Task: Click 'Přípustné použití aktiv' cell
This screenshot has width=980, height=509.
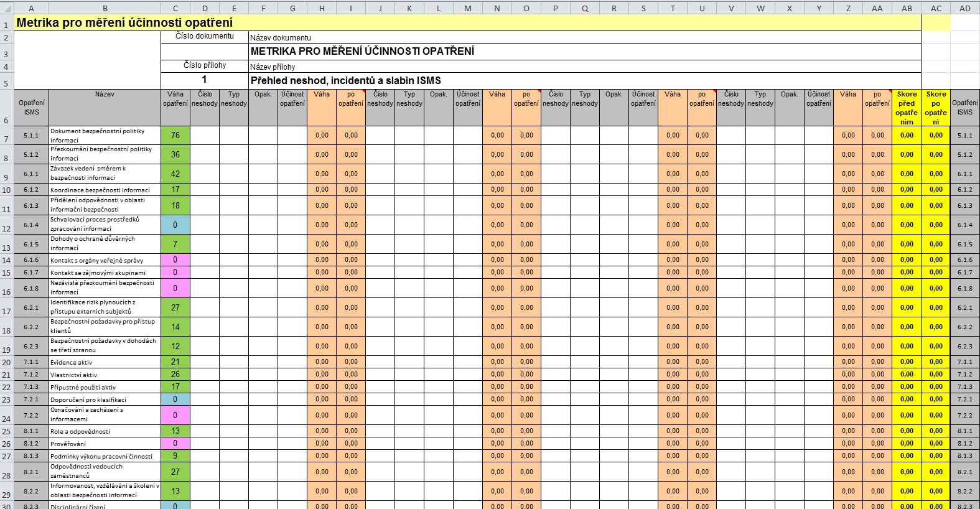Action: [105, 387]
